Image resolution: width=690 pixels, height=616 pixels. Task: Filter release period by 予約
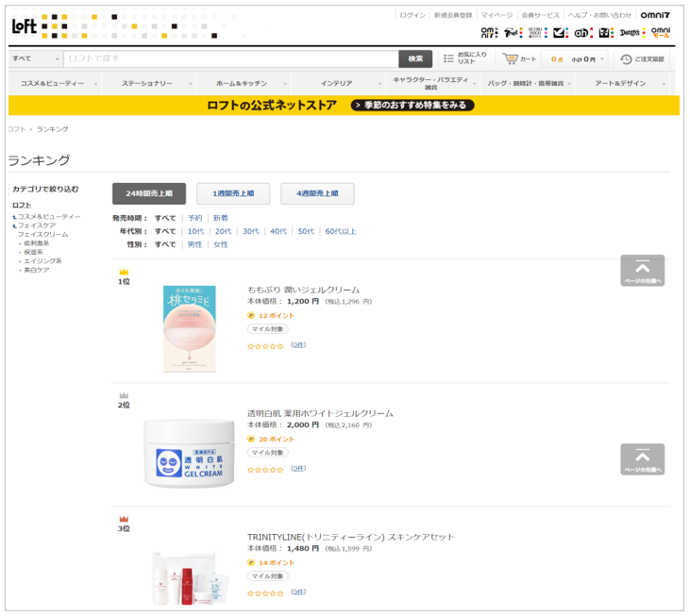pyautogui.click(x=195, y=218)
